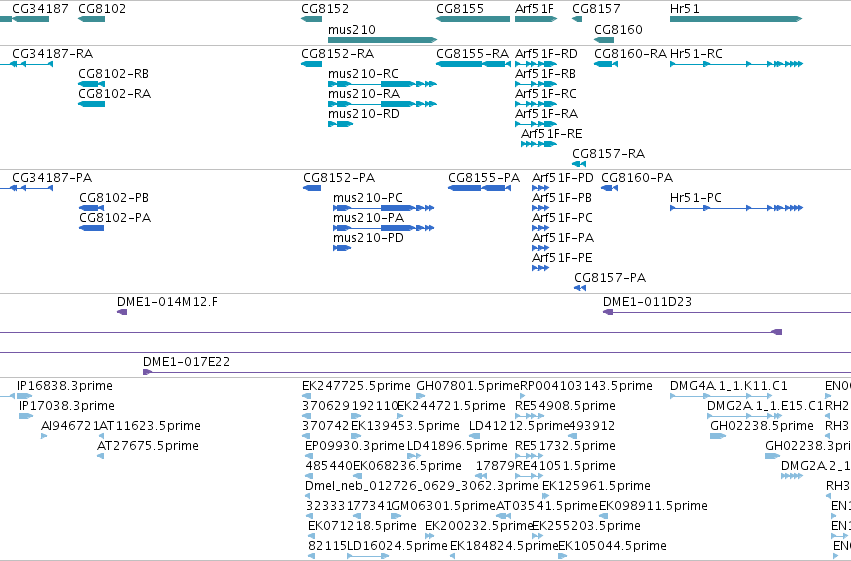The width and height of the screenshot is (851, 561).
Task: Click the CG8102-RA transcript label
Action: click(115, 94)
